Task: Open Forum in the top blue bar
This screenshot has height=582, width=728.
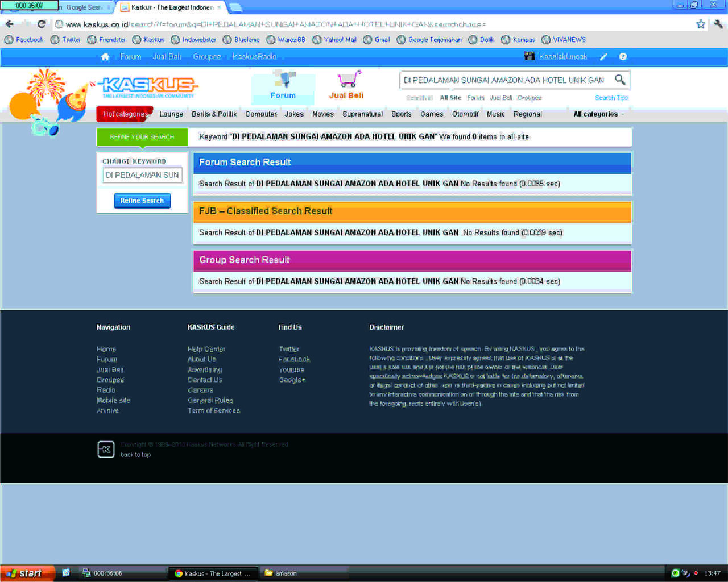Action: [131, 57]
